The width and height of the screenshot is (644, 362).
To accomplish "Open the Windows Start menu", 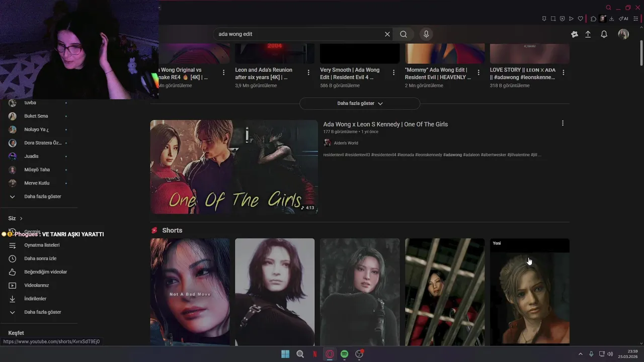I will [285, 354].
